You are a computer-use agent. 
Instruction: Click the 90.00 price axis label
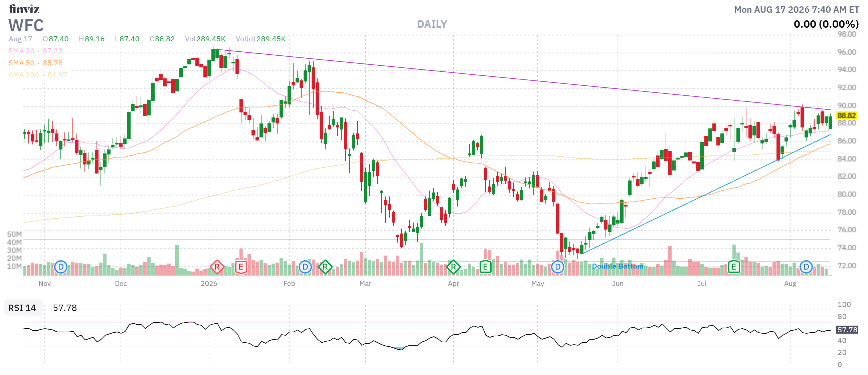click(x=846, y=105)
